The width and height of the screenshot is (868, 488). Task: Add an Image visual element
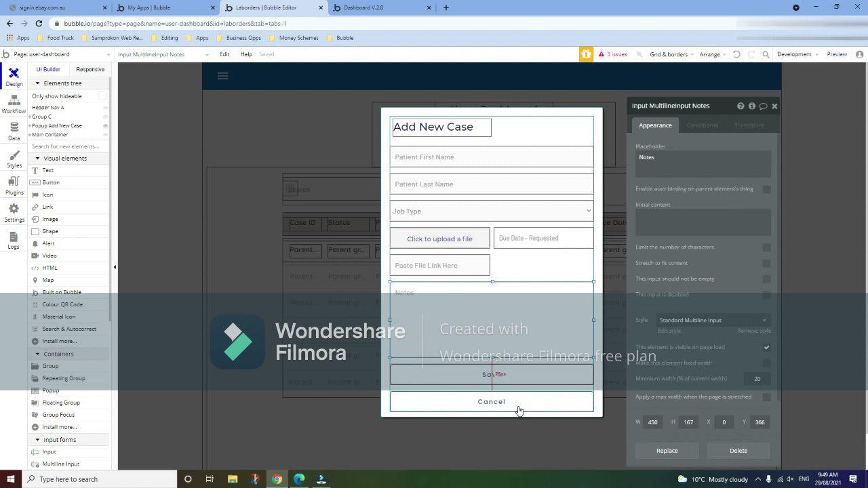50,219
